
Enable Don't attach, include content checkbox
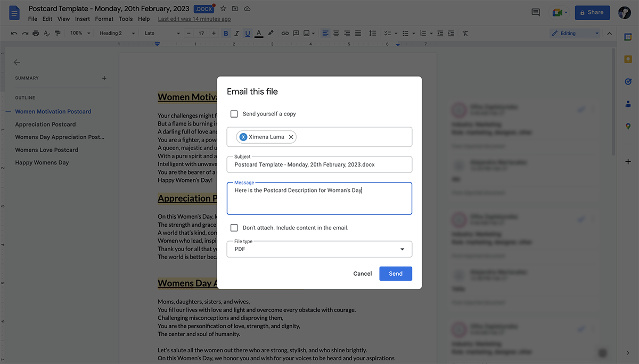(234, 228)
